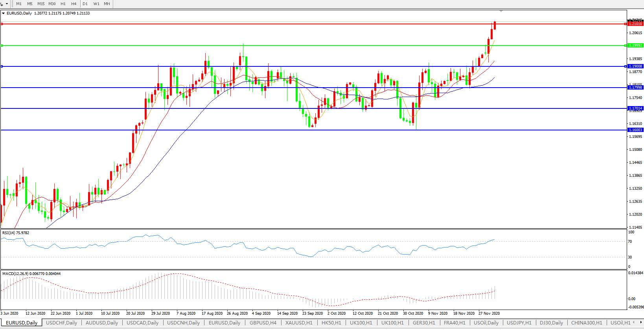The image size is (644, 330).
Task: Switch the chart to H4 timeframe
Action: [x=74, y=4]
